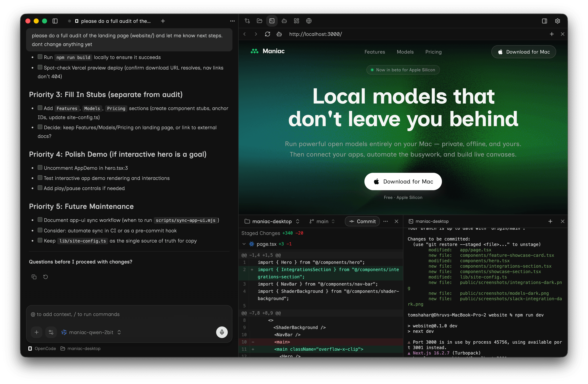Open the main branch selector
The width and height of the screenshot is (588, 384).
pyautogui.click(x=322, y=221)
